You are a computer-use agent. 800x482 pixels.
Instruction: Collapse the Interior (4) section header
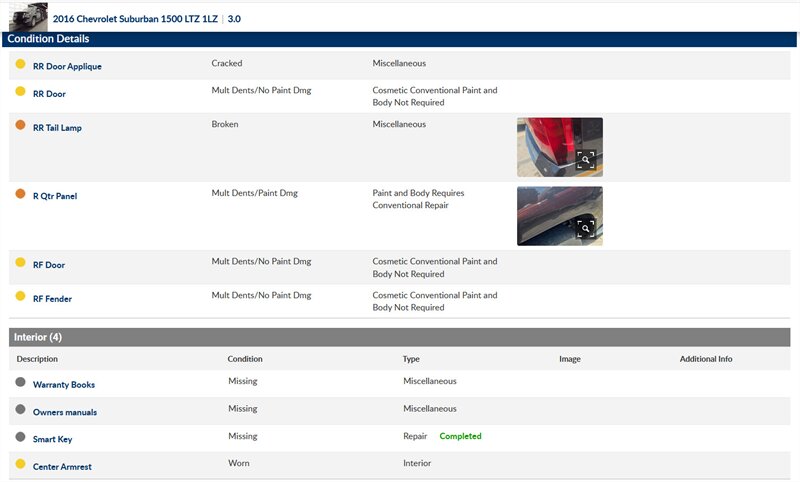400,337
